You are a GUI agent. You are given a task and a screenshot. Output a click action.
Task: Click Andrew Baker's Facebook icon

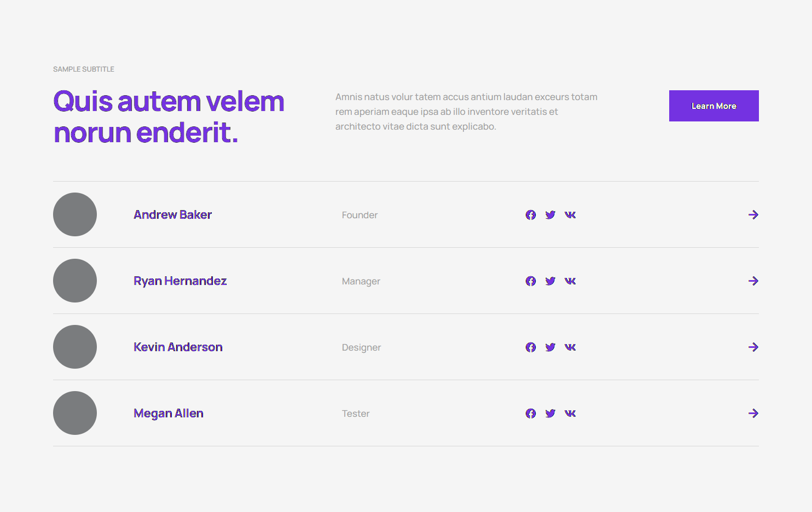(x=531, y=215)
